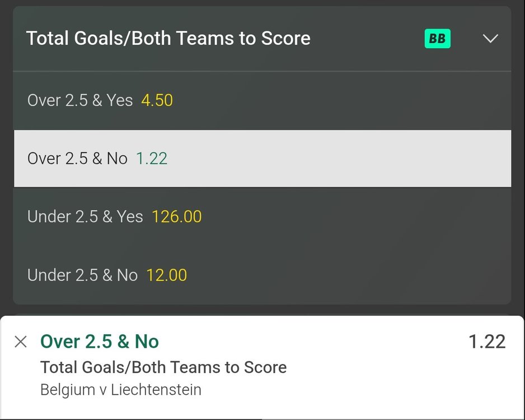
Task: Choose Under 2.5 & No at 12.00
Action: (x=168, y=275)
